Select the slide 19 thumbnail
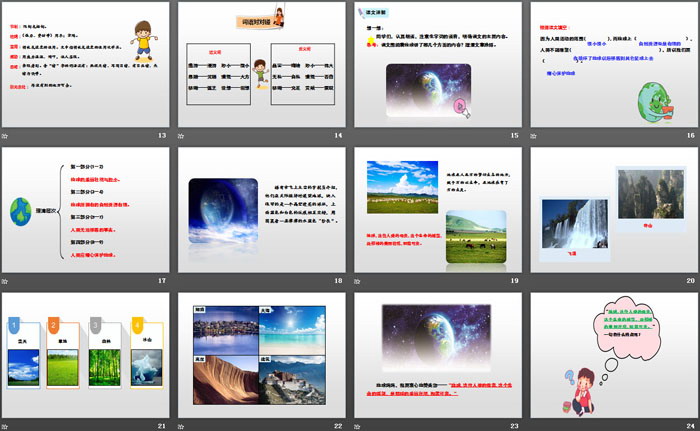Screen dimensions: 700x431 pos(438,210)
